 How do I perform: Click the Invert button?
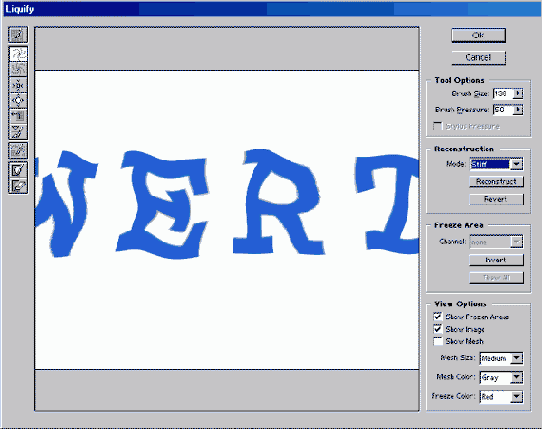coord(496,260)
